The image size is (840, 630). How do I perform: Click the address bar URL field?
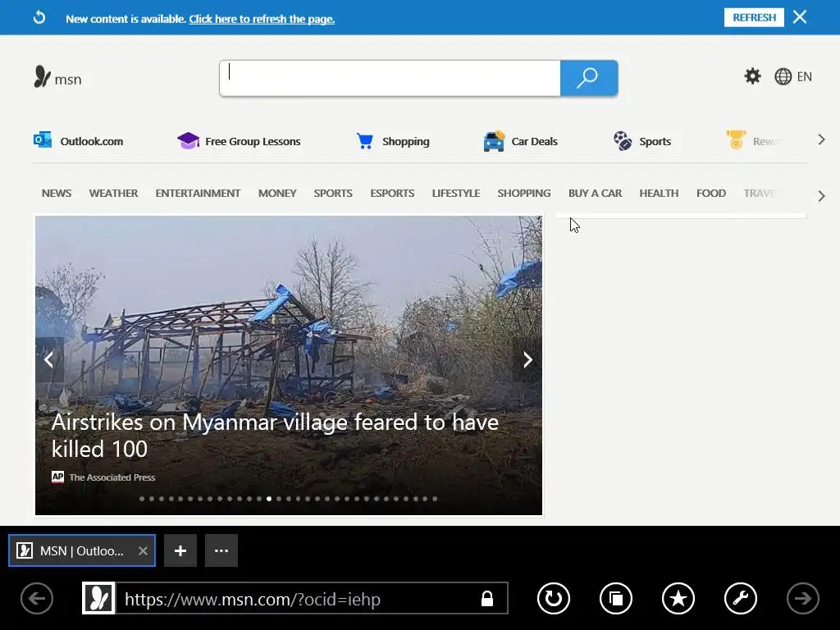point(311,598)
